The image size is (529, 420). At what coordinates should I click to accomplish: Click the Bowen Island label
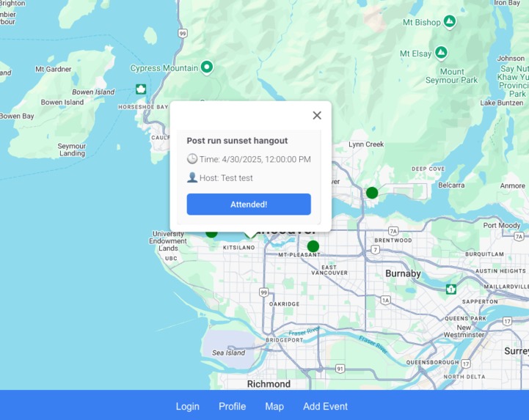(x=62, y=102)
